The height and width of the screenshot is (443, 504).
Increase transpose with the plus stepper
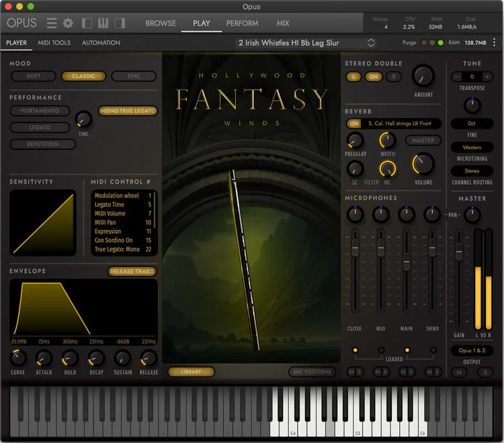tap(487, 77)
